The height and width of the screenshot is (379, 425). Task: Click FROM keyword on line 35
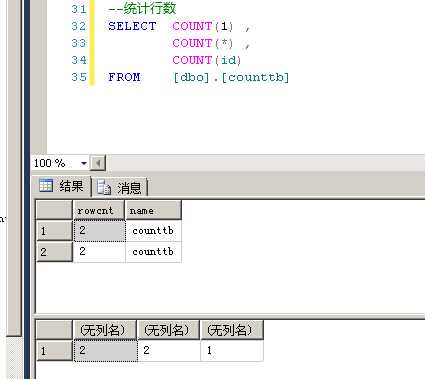(x=124, y=77)
